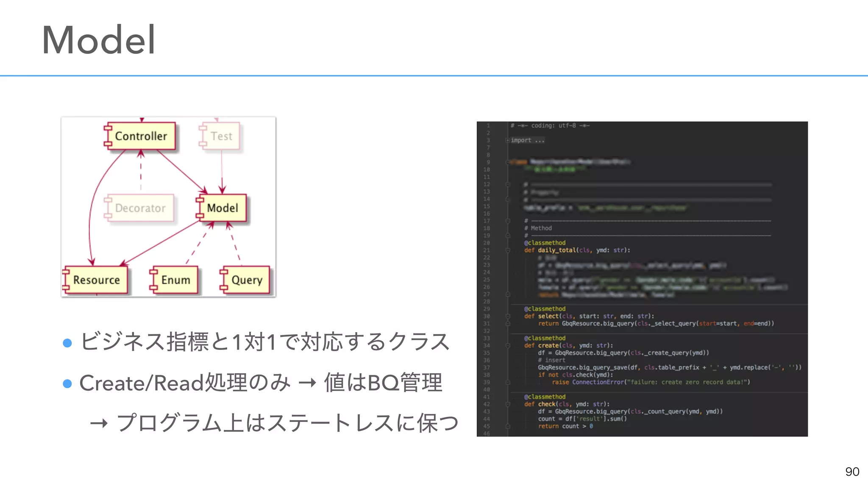The image size is (868, 488).
Task: Click the bullet text 'ビジネス指標と1対1で対応するクラス'
Action: [x=265, y=341]
